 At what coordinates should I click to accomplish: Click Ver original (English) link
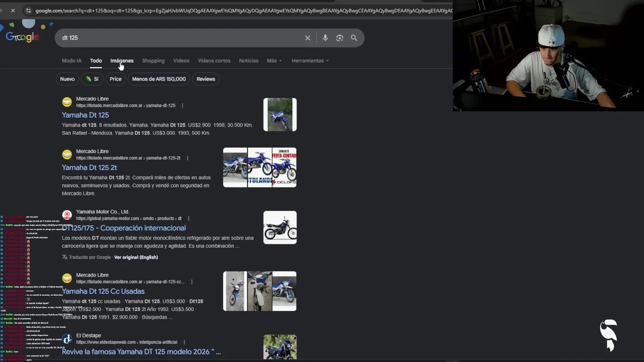(136, 257)
